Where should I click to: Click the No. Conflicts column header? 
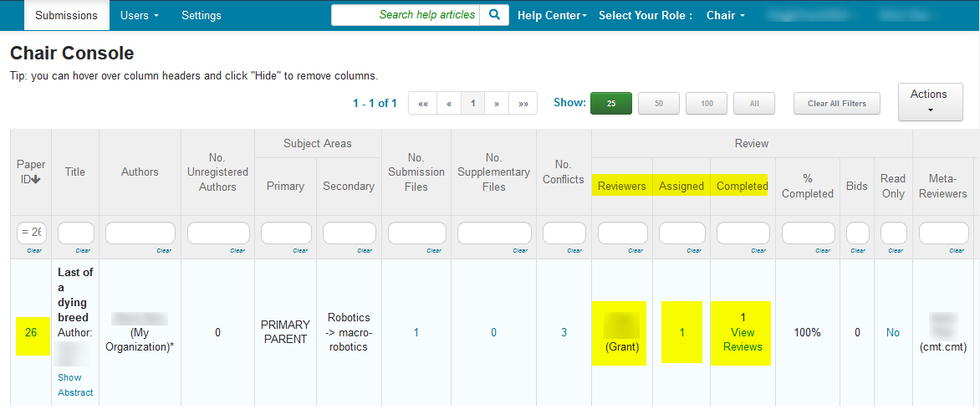click(564, 172)
